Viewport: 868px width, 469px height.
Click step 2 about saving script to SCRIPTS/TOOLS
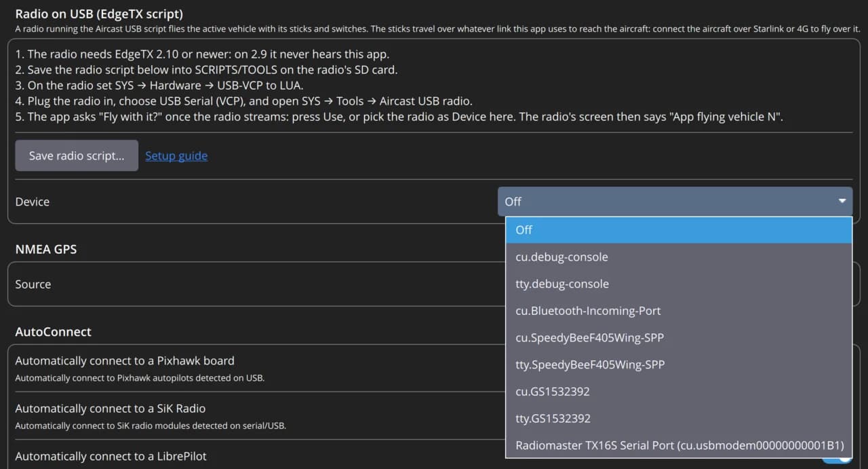click(x=206, y=70)
